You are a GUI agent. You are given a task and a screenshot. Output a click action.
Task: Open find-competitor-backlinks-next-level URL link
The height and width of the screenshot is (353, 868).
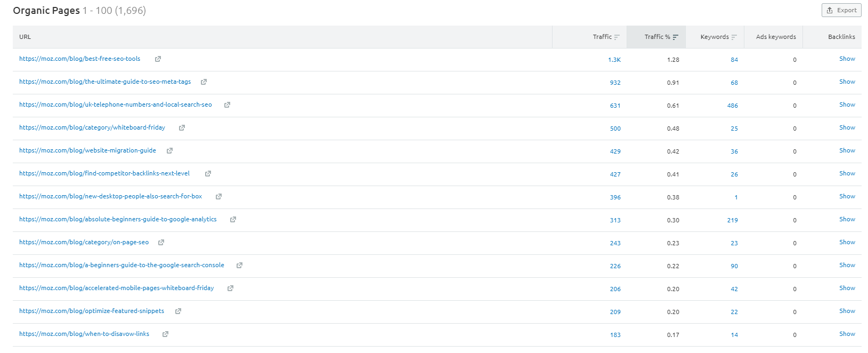pyautogui.click(x=104, y=173)
